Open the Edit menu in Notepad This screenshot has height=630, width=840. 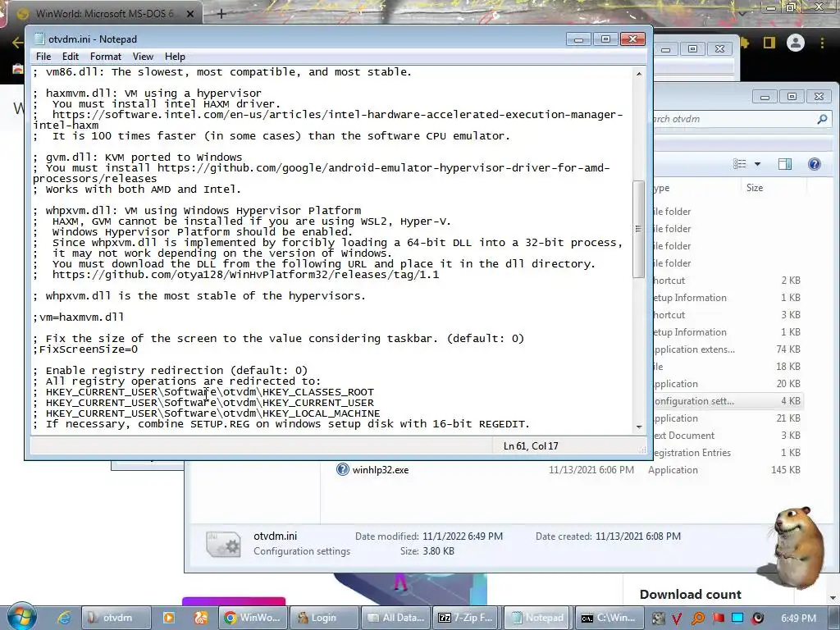pos(71,57)
